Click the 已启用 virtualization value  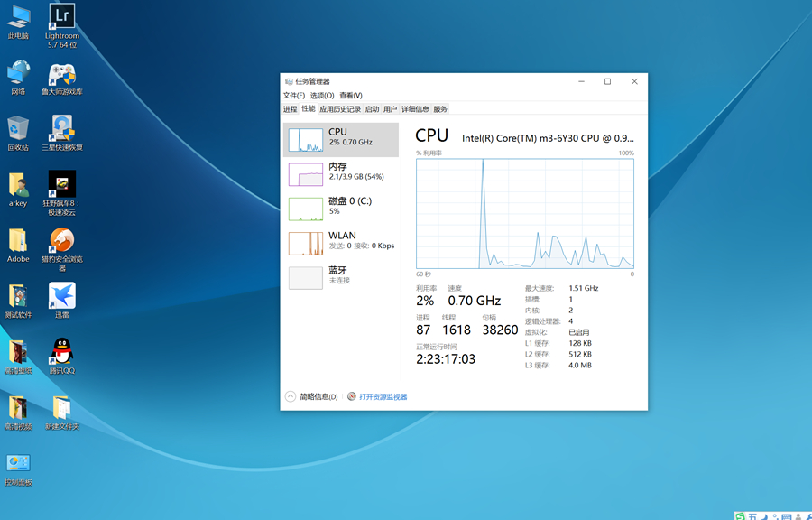[x=579, y=332]
